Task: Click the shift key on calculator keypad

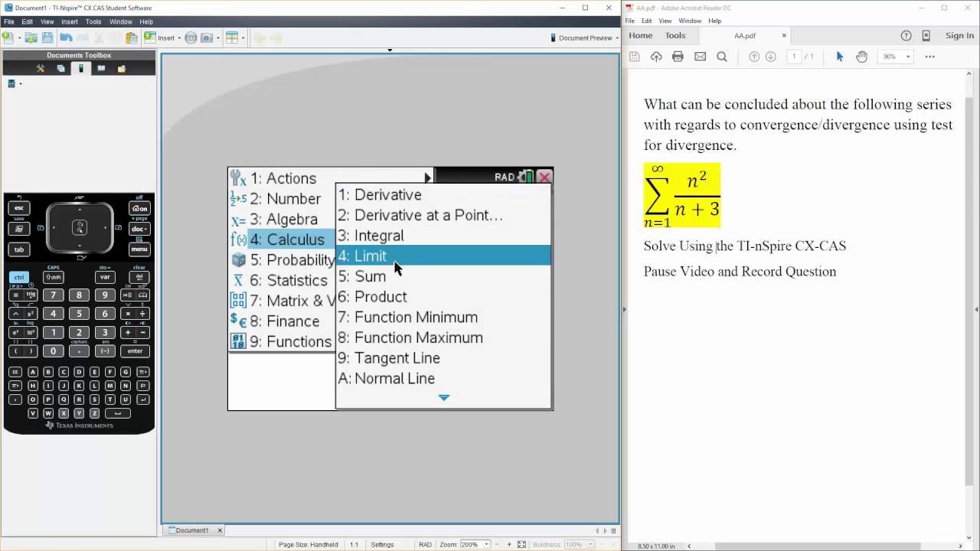Action: click(53, 277)
